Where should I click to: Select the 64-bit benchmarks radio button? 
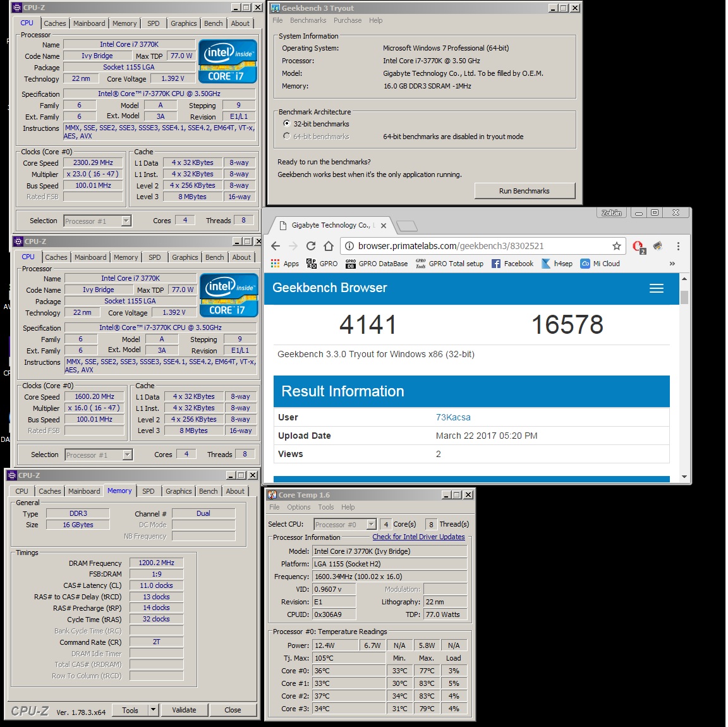click(287, 136)
